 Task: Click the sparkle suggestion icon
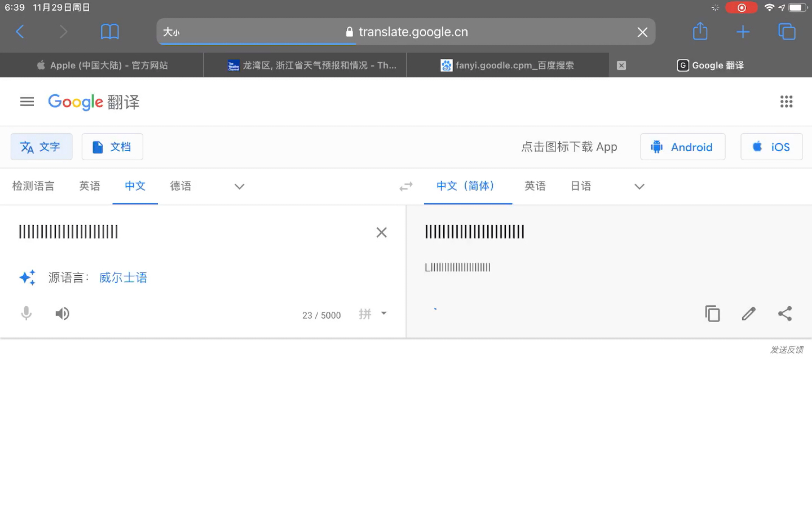point(27,277)
